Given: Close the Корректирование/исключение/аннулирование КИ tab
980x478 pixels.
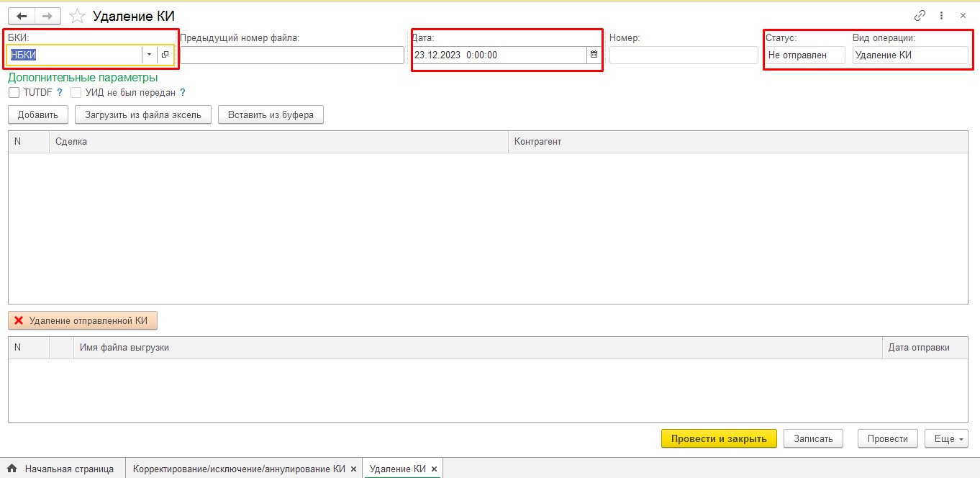Looking at the screenshot, I should pos(353,469).
